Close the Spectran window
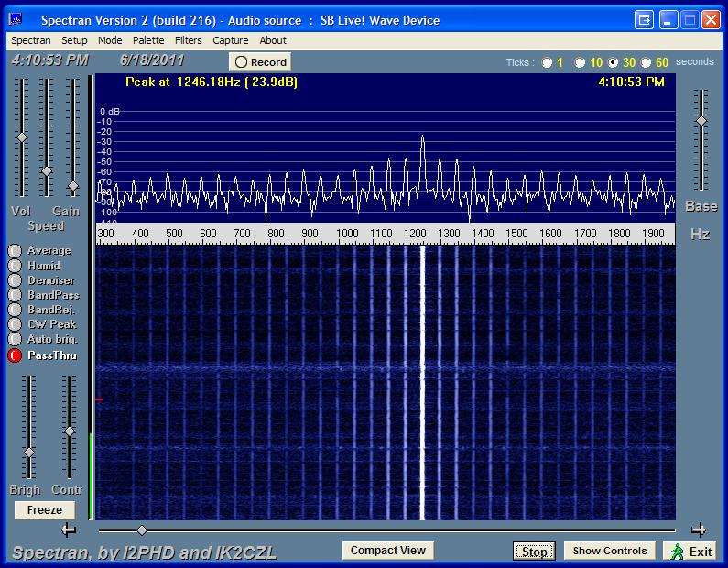The image size is (728, 568). click(x=711, y=20)
